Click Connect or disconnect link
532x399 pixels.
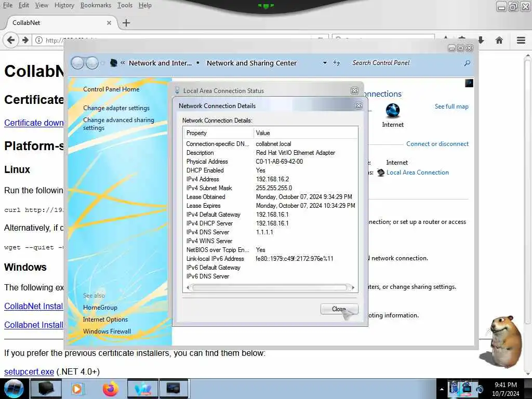[x=437, y=144]
